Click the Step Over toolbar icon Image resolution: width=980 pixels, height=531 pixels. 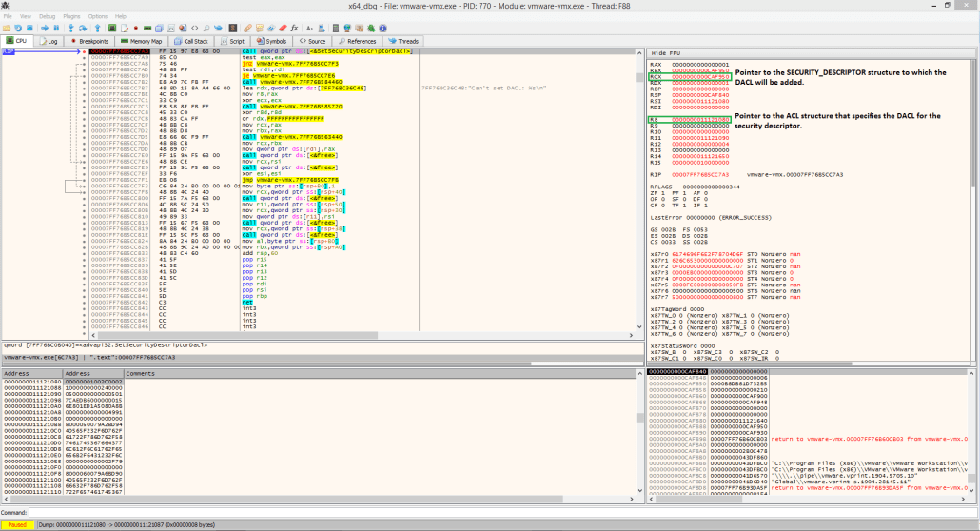pos(83,28)
